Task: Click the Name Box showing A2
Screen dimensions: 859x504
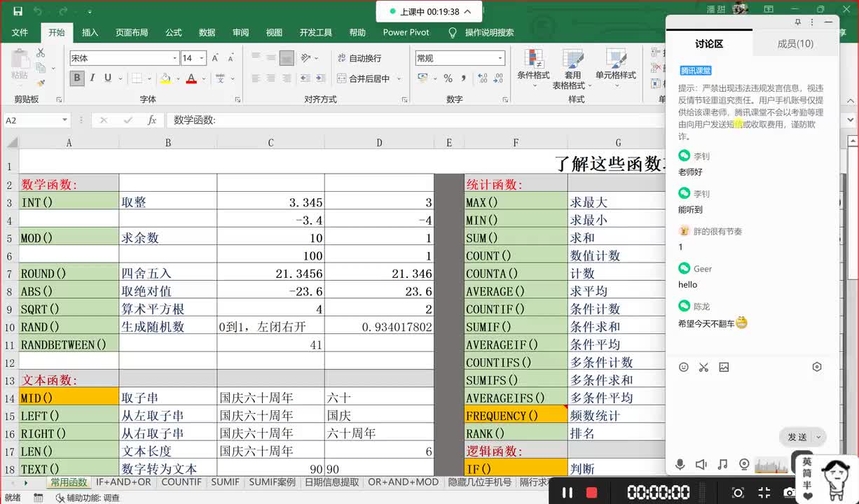Action: coord(36,120)
